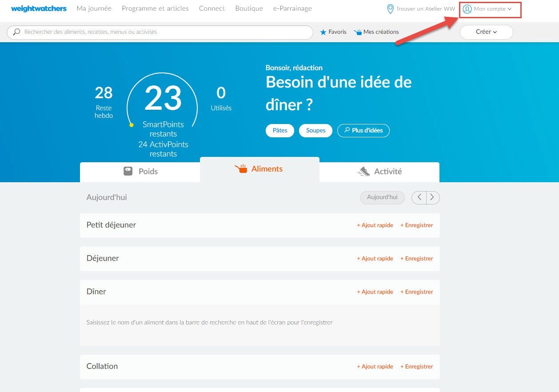The height and width of the screenshot is (392, 559).
Task: Click the Mes créations pot icon
Action: 358,32
